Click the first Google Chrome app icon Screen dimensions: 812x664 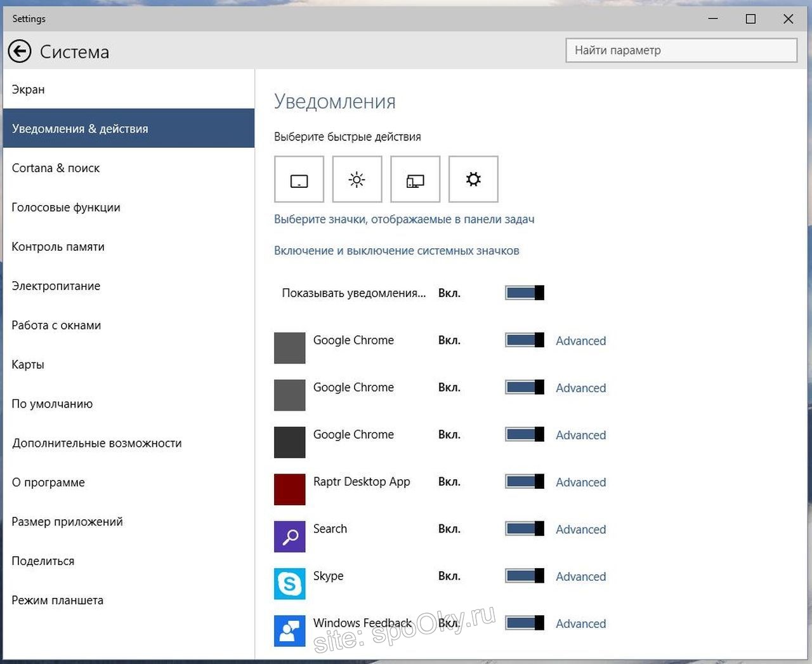[x=290, y=348]
